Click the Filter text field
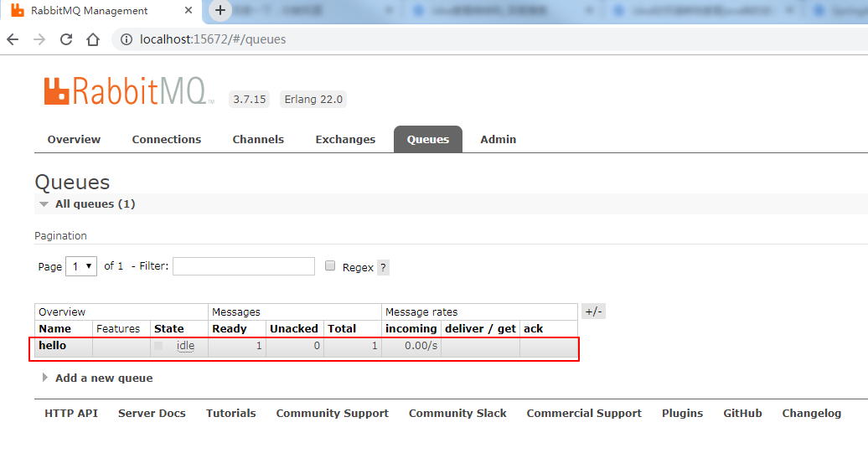Screen dimensions: 868x453 (x=244, y=266)
